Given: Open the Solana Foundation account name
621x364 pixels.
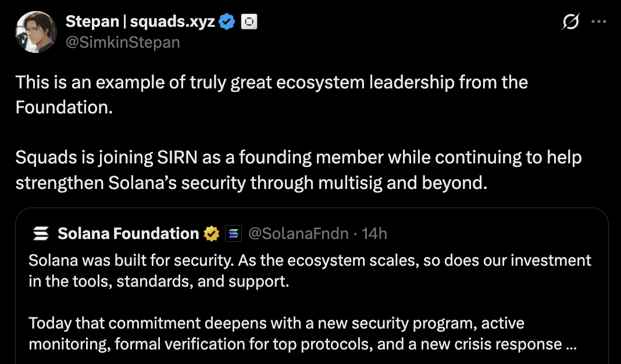Looking at the screenshot, I should coord(128,234).
